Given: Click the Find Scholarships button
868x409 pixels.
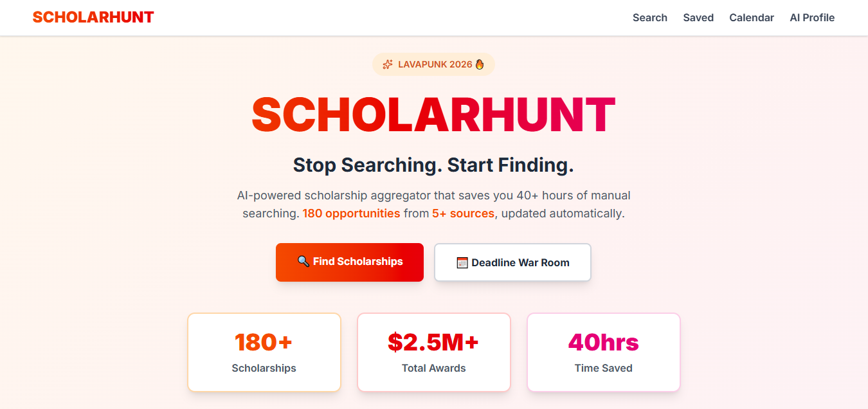Looking at the screenshot, I should [350, 262].
